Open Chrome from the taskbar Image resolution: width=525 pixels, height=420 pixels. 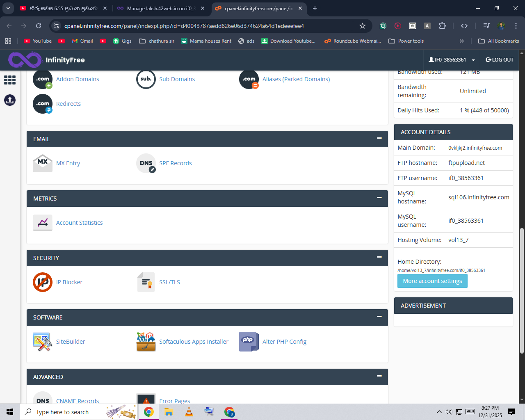[149, 412]
